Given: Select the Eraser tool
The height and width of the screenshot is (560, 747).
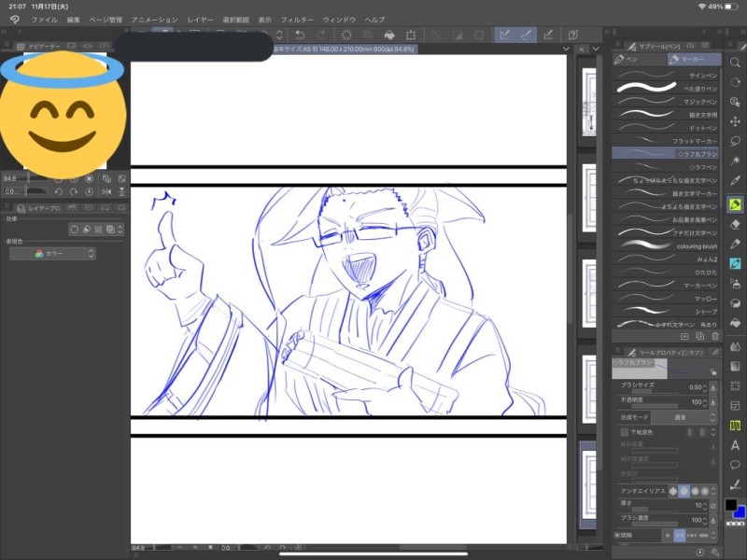Looking at the screenshot, I should [x=735, y=224].
